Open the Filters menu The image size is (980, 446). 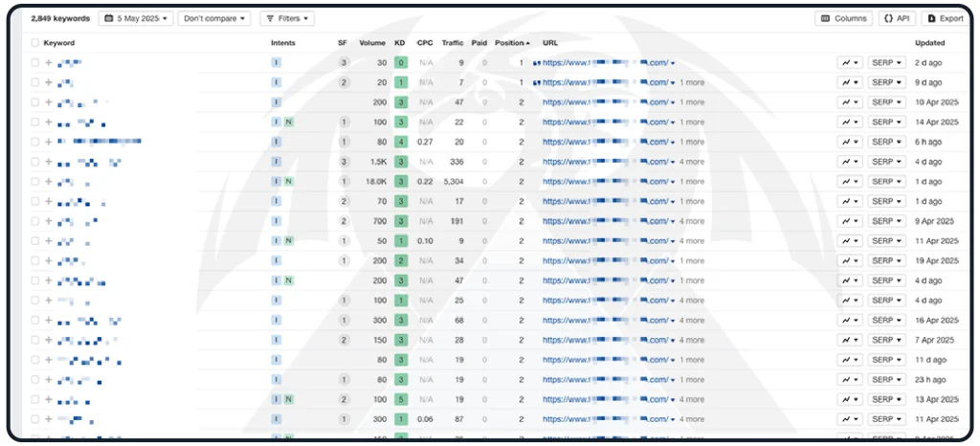pyautogui.click(x=286, y=18)
